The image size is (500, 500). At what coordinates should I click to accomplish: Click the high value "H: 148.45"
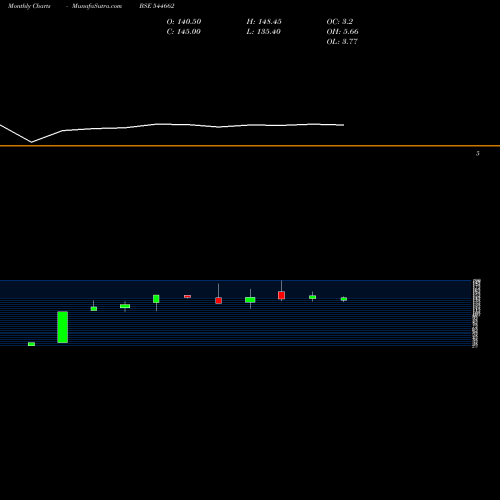(x=264, y=22)
